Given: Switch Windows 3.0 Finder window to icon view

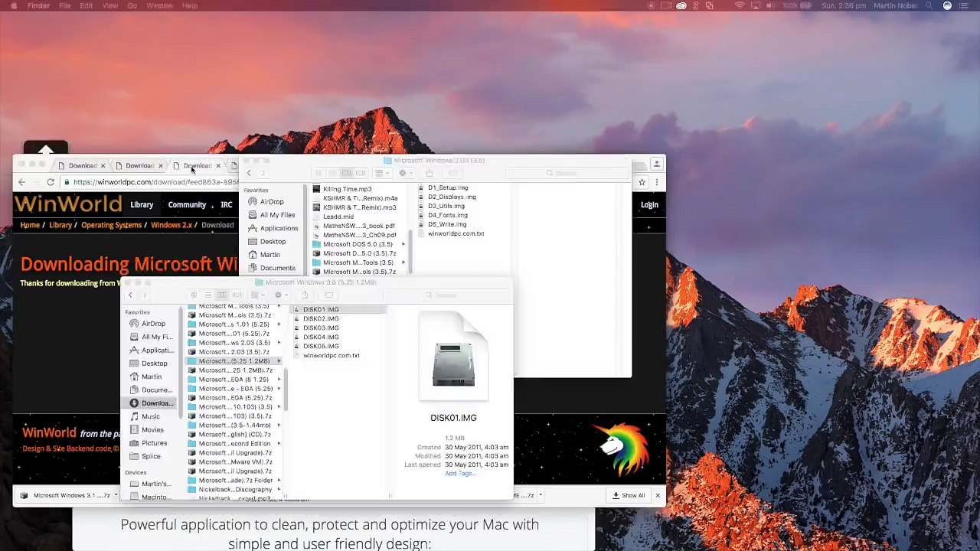Looking at the screenshot, I should pyautogui.click(x=194, y=295).
